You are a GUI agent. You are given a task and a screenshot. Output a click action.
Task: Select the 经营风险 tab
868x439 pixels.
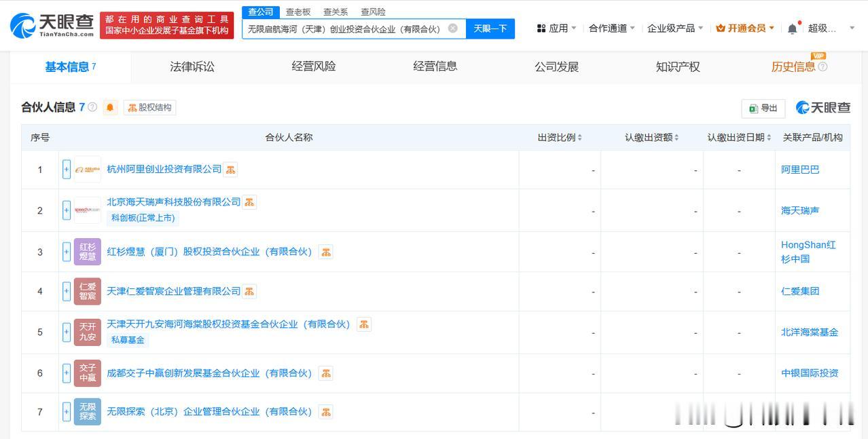click(314, 66)
